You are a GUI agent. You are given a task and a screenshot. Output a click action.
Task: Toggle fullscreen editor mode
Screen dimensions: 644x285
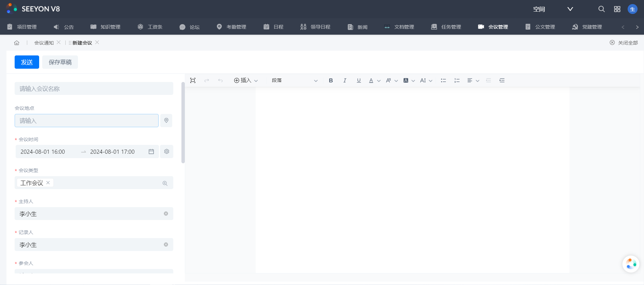(193, 80)
